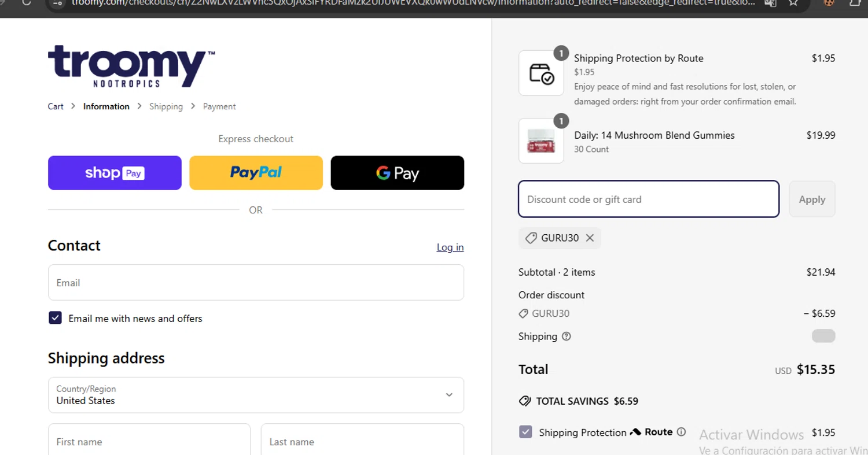Toggle the Shipping Protection Route checkbox
The height and width of the screenshot is (455, 868).
525,432
